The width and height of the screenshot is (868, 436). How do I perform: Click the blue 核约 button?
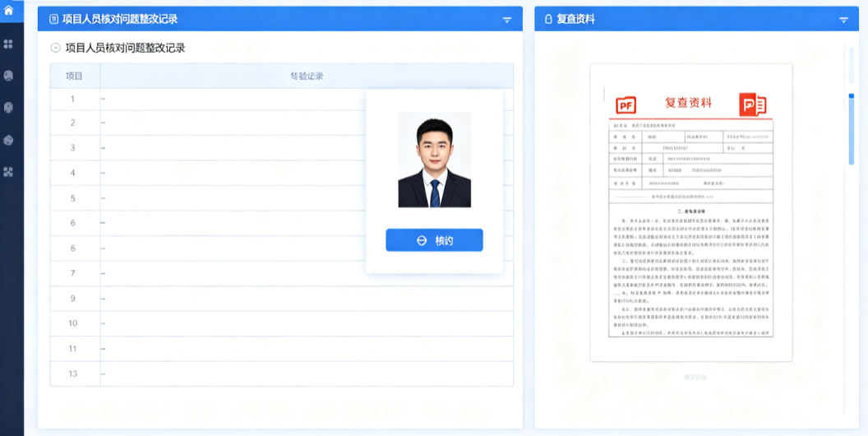click(435, 240)
